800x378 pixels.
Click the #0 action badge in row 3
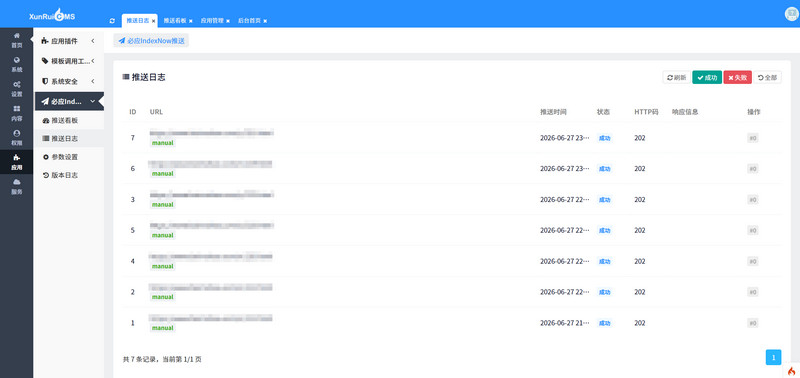click(x=753, y=199)
